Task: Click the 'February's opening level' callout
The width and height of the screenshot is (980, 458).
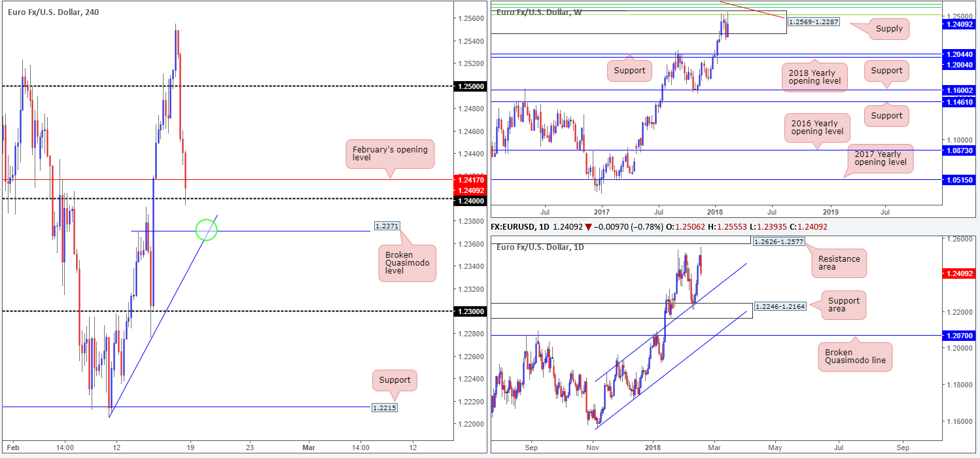Action: tap(390, 155)
